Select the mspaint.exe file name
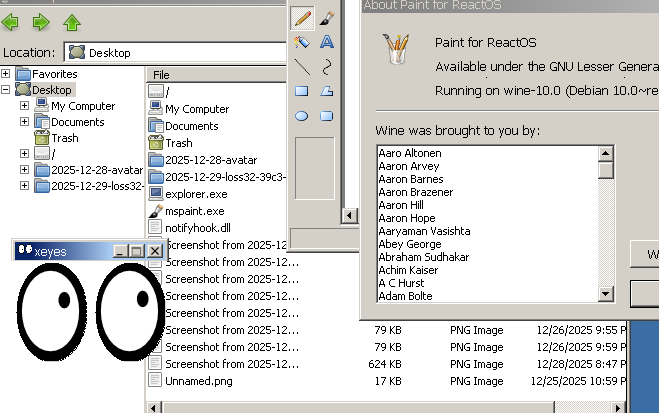This screenshot has width=659, height=413. pyautogui.click(x=195, y=211)
